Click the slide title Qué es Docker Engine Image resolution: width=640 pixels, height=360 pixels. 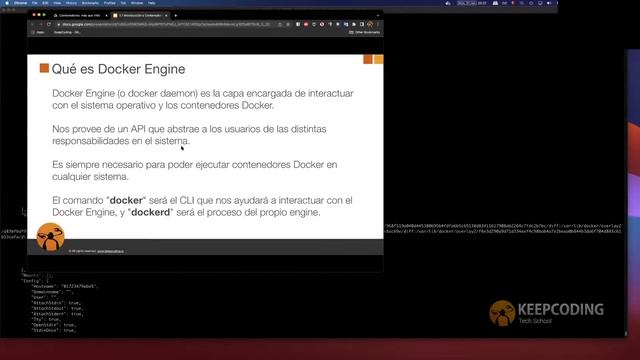[118, 69]
